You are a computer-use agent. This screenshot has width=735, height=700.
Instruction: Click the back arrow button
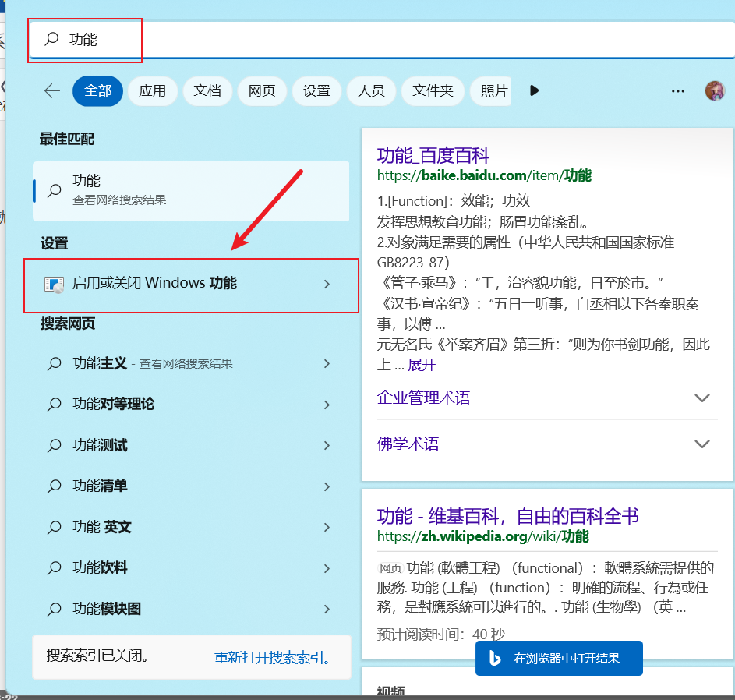(52, 90)
